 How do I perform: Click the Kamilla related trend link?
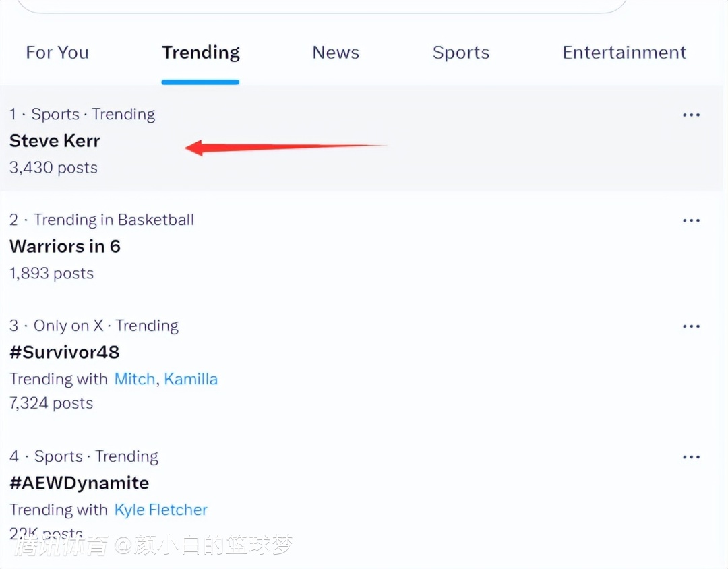coord(191,379)
